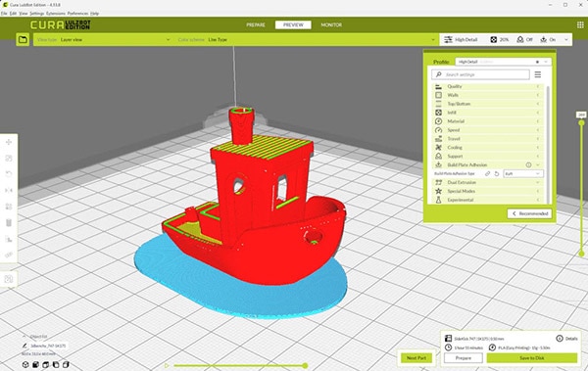588x371 pixels.
Task: Open the File menu
Action: 4,13
